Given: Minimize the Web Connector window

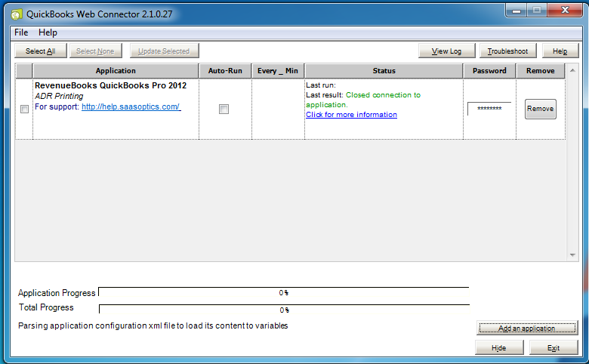Looking at the screenshot, I should click(x=517, y=10).
